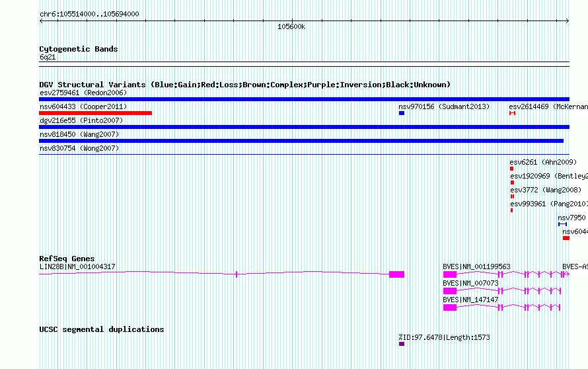Click the dgv216e55 (Pinto2007) label
Image resolution: width=588 pixels, height=369 pixels.
tap(81, 120)
